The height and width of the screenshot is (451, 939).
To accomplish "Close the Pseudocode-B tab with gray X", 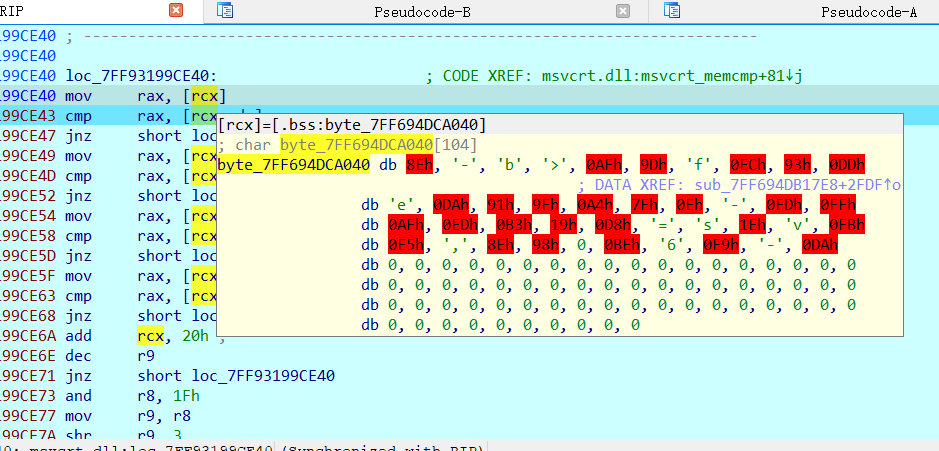I will click(x=623, y=11).
